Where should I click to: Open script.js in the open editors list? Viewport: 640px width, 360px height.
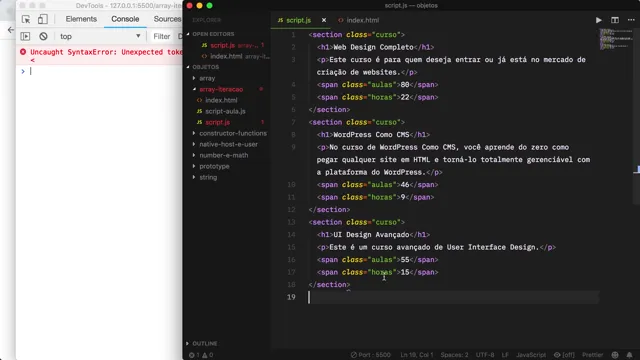click(x=222, y=45)
